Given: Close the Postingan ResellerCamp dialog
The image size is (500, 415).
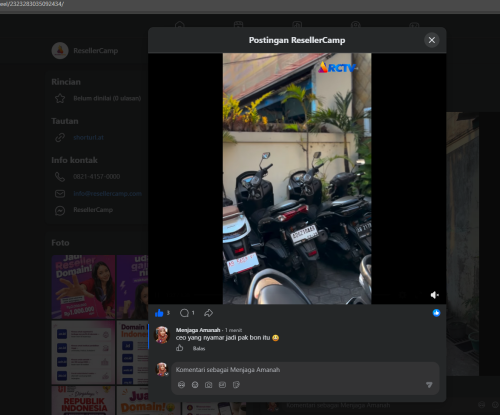Looking at the screenshot, I should click(432, 40).
